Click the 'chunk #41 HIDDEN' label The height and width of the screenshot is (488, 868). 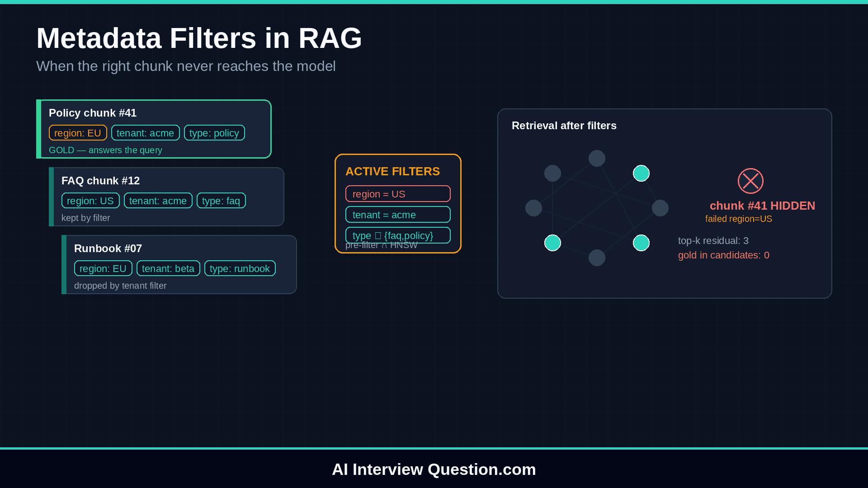pos(763,206)
